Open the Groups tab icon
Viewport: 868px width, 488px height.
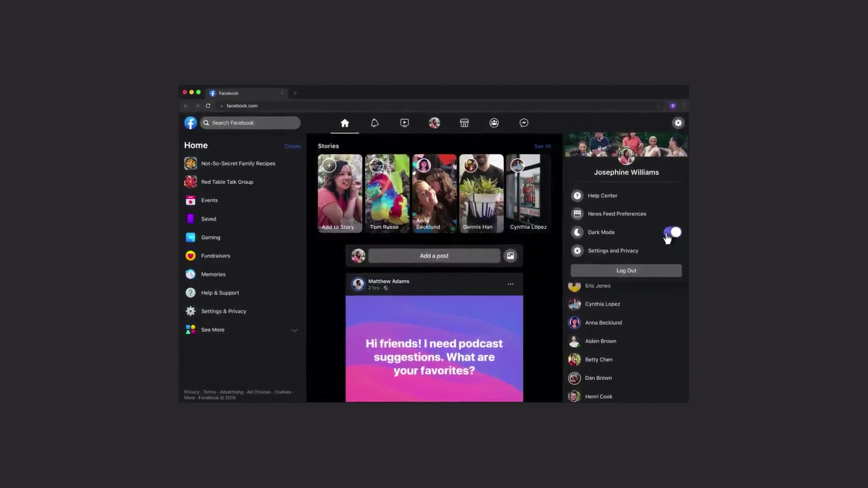coord(494,123)
